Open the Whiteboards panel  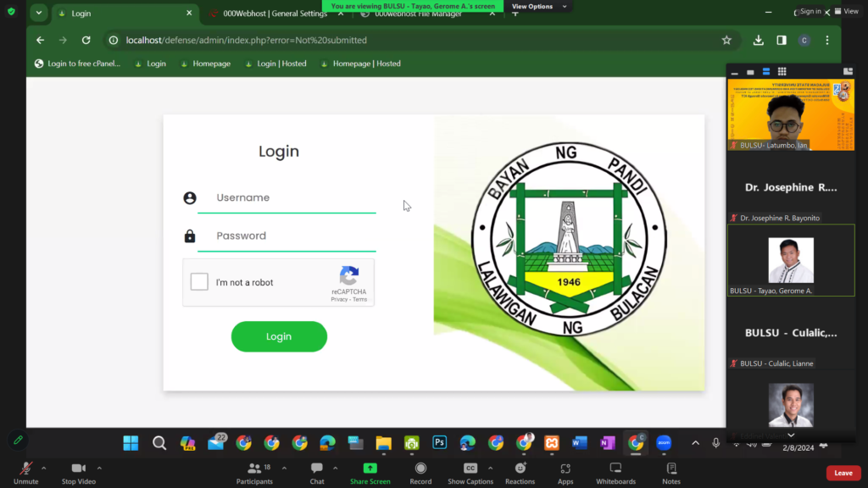click(x=615, y=473)
